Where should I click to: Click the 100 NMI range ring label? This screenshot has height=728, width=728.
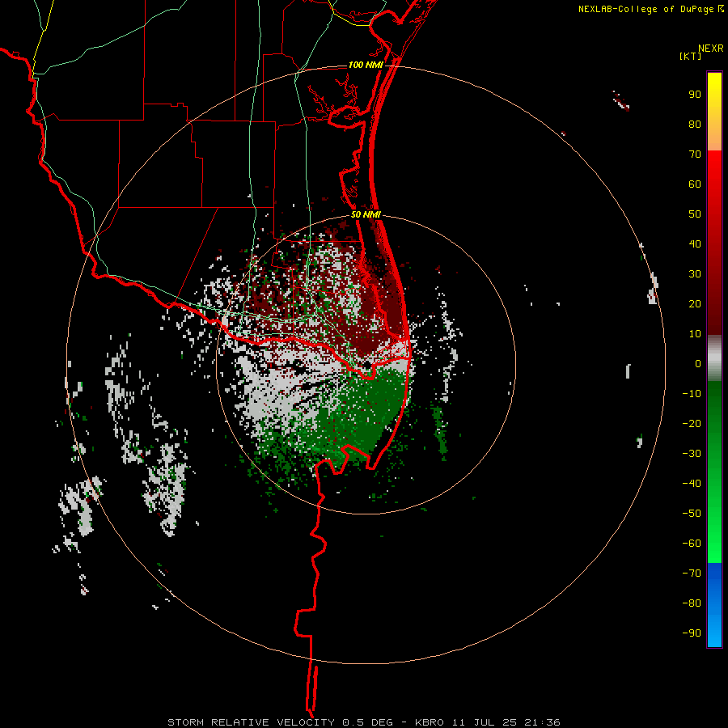tap(366, 65)
